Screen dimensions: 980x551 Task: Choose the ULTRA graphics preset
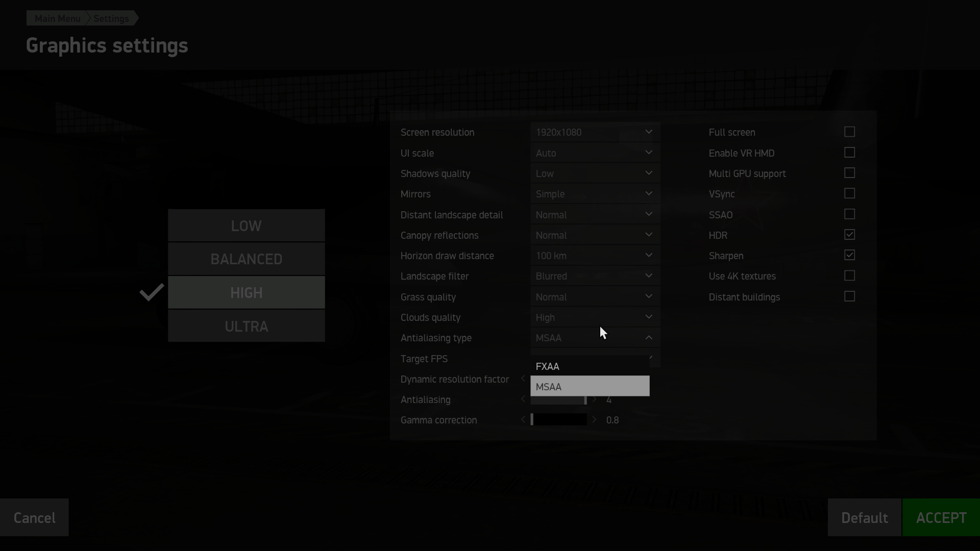[247, 326]
